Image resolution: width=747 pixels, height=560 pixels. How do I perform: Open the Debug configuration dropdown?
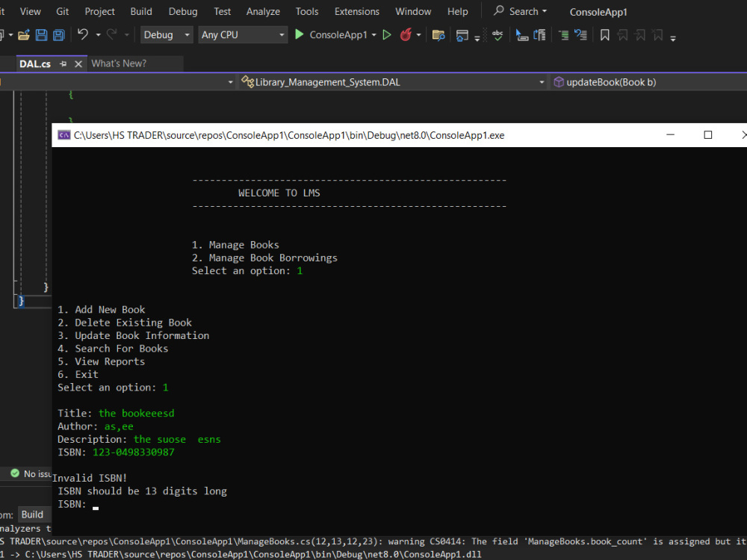coord(166,34)
